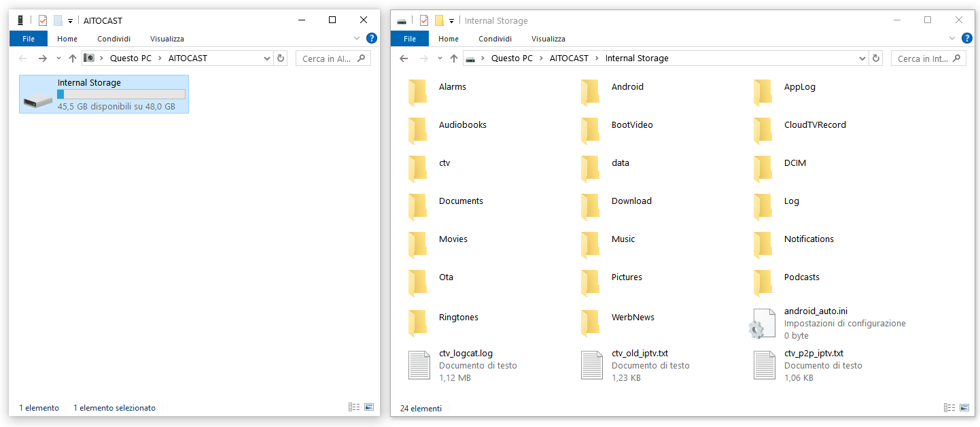The height and width of the screenshot is (427, 980).
Task: Navigate back in Internal Storage window
Action: 404,58
